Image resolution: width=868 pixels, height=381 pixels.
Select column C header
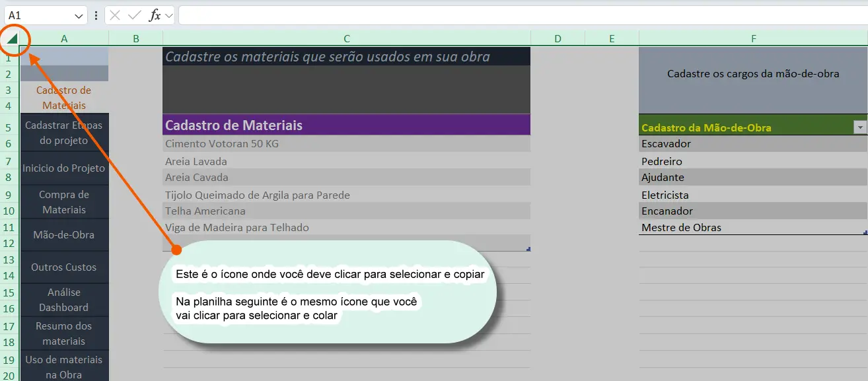tap(347, 39)
